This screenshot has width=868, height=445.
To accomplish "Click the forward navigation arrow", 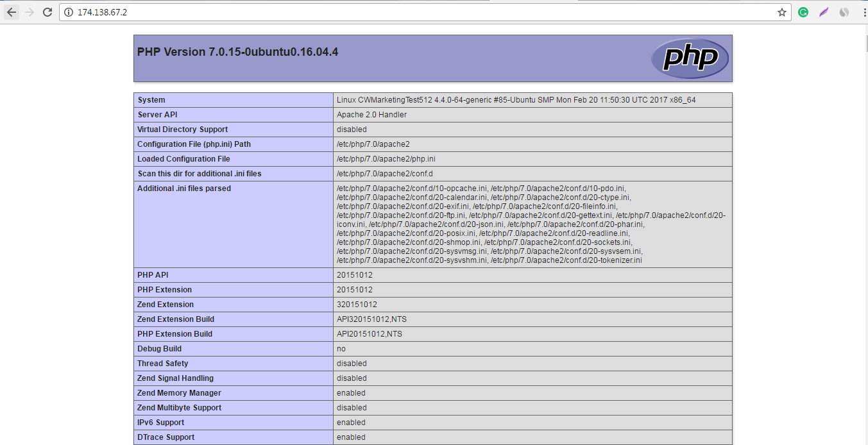I will pyautogui.click(x=29, y=12).
